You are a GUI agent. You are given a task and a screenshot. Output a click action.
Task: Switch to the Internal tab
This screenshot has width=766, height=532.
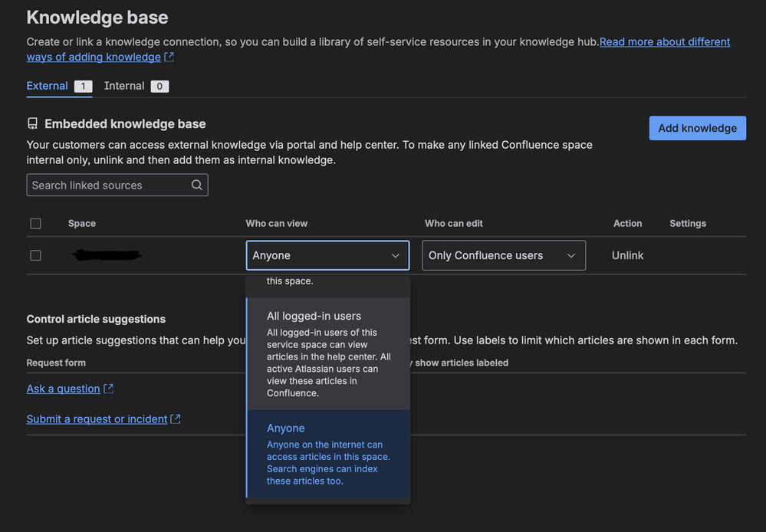124,86
